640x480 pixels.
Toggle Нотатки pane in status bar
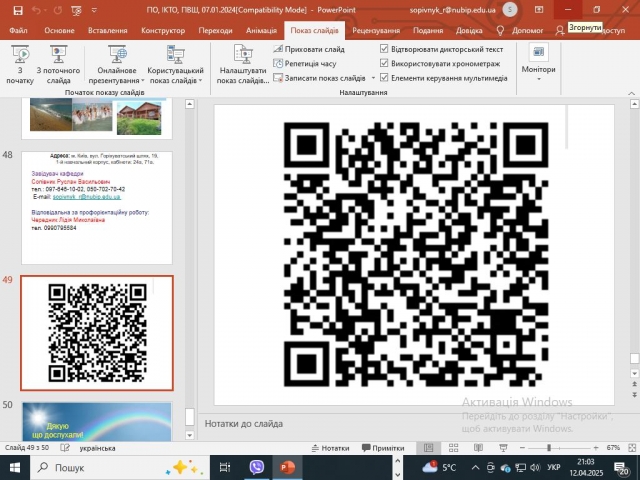pyautogui.click(x=331, y=448)
